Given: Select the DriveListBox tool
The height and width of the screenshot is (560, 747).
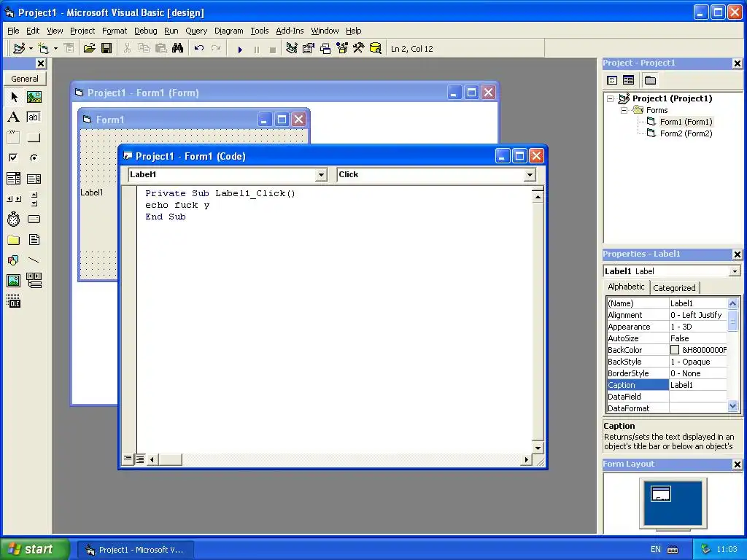Looking at the screenshot, I should (x=34, y=219).
